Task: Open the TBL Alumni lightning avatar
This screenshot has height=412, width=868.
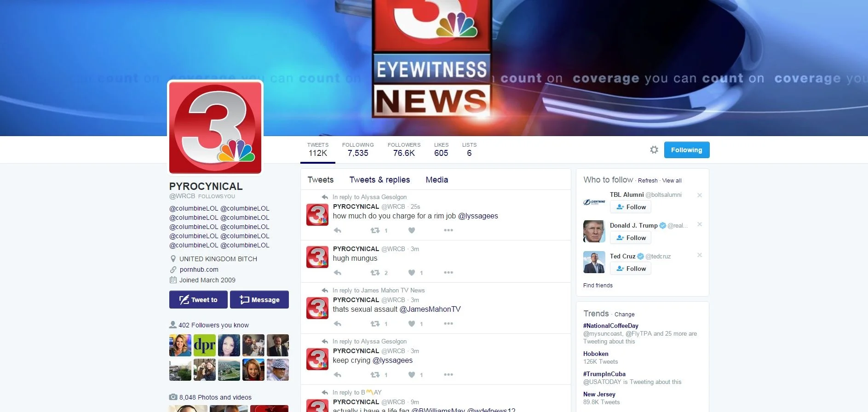Action: tap(594, 202)
